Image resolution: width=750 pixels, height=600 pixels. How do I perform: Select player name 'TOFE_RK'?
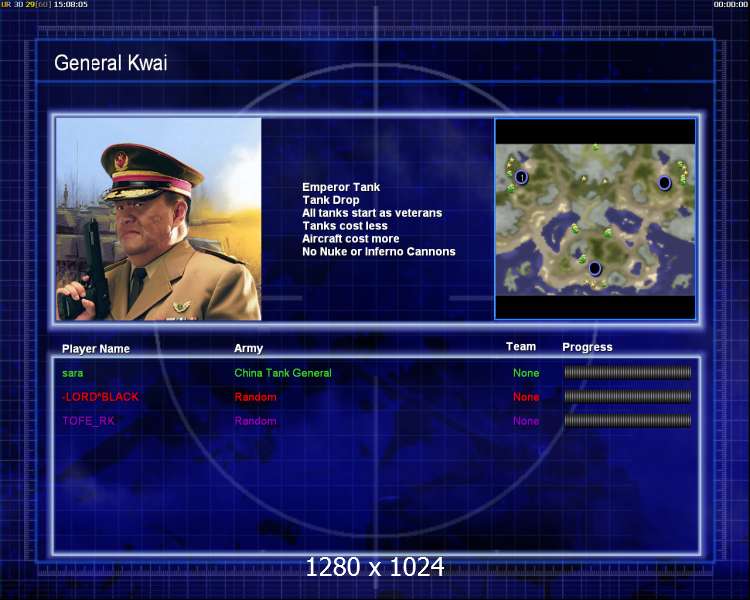tap(88, 421)
